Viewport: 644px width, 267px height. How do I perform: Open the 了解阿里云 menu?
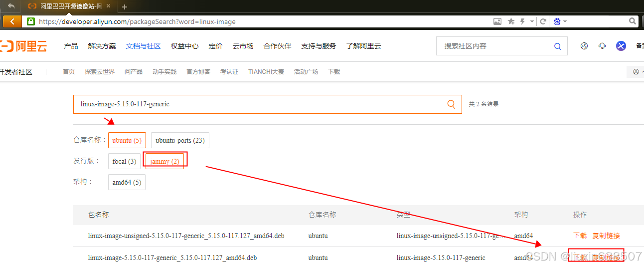pos(363,46)
